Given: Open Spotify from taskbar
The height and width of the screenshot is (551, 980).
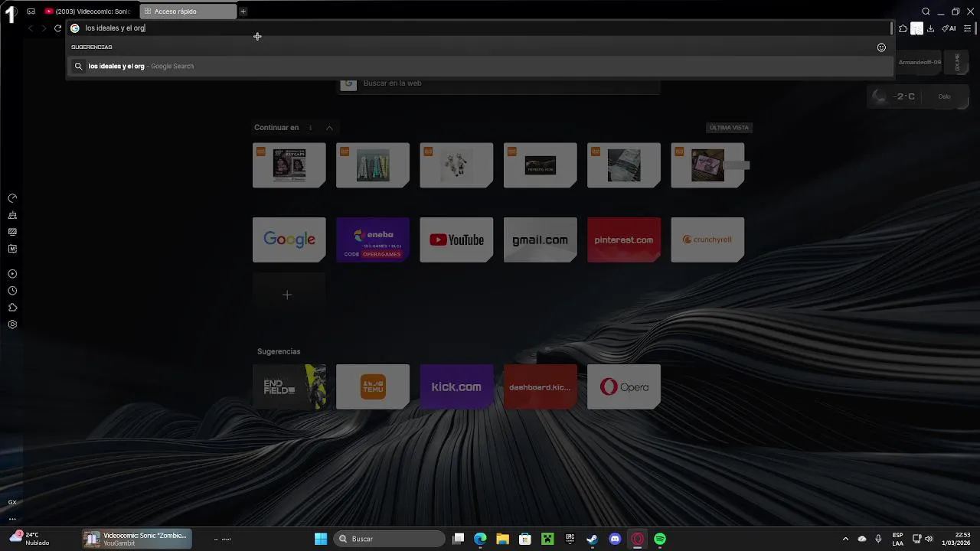Looking at the screenshot, I should pos(660,539).
